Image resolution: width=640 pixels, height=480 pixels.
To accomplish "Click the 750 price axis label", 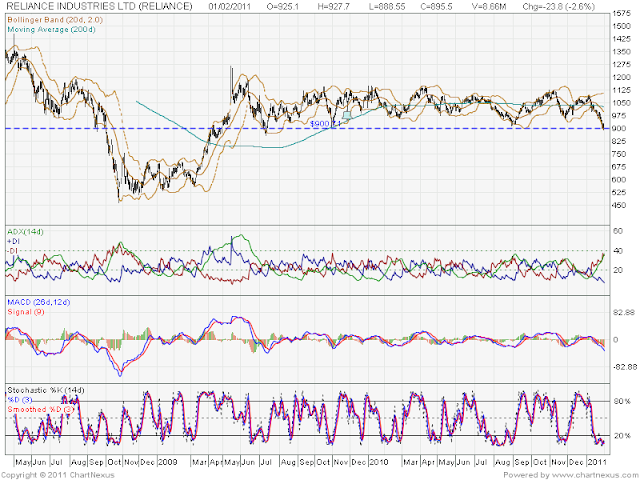I will pos(619,154).
